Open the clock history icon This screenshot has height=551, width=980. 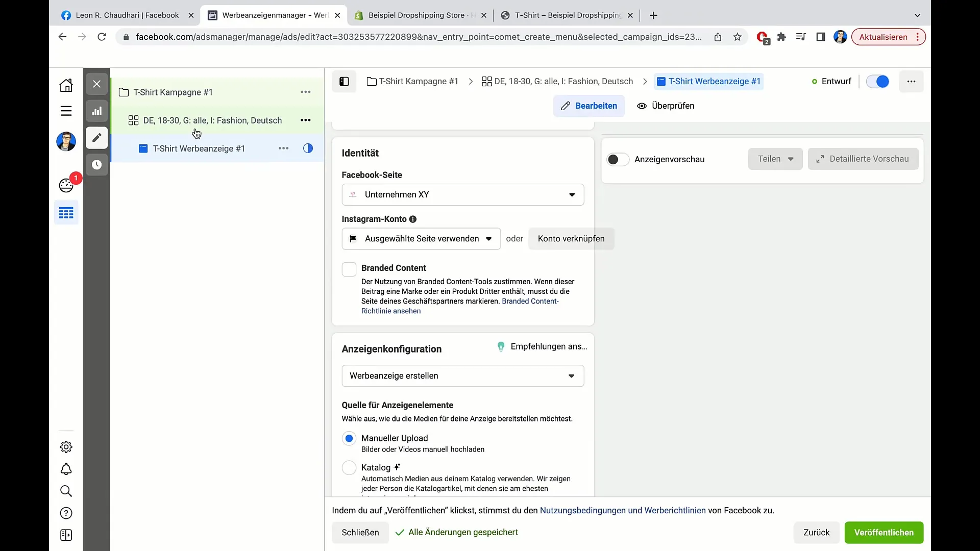tap(96, 165)
